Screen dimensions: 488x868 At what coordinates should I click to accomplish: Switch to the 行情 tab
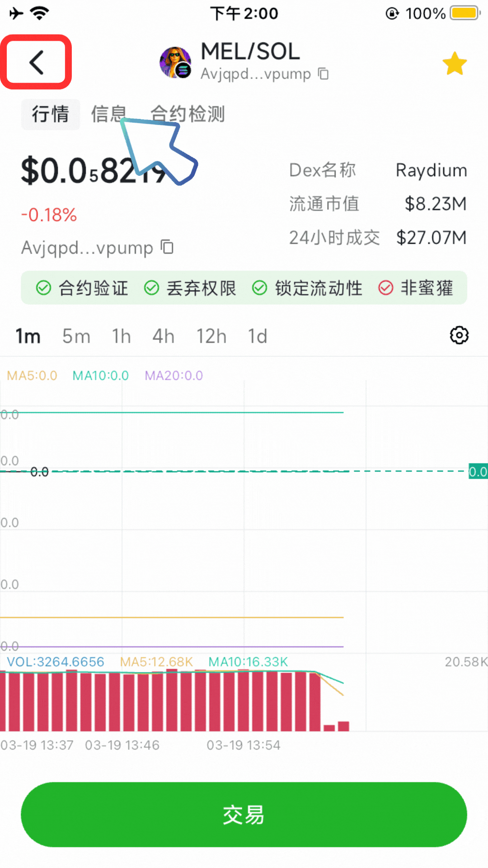point(51,114)
